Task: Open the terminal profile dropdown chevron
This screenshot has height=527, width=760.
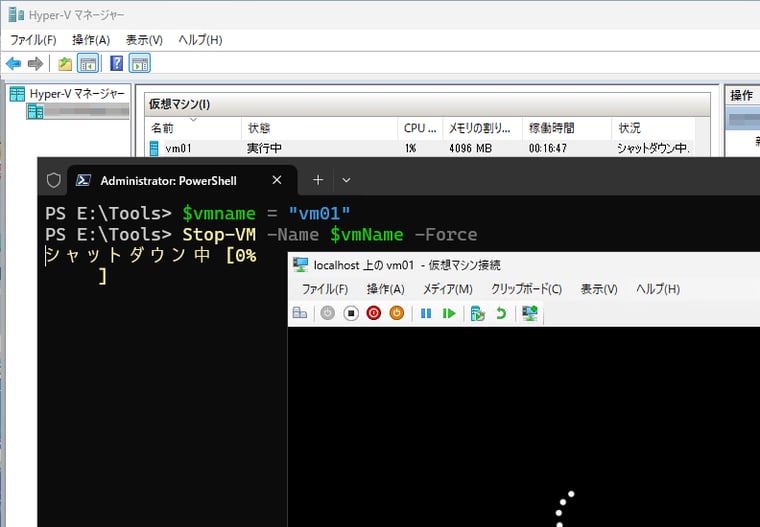Action: (x=346, y=180)
